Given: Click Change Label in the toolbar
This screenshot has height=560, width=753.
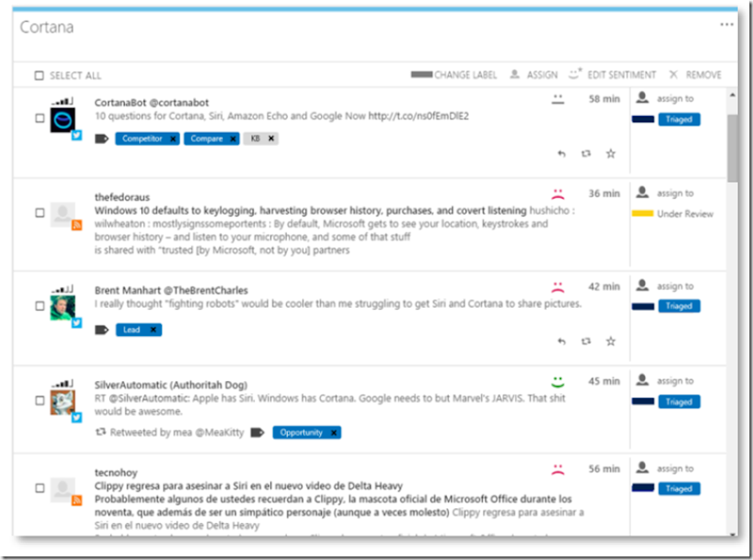Looking at the screenshot, I should pyautogui.click(x=454, y=75).
